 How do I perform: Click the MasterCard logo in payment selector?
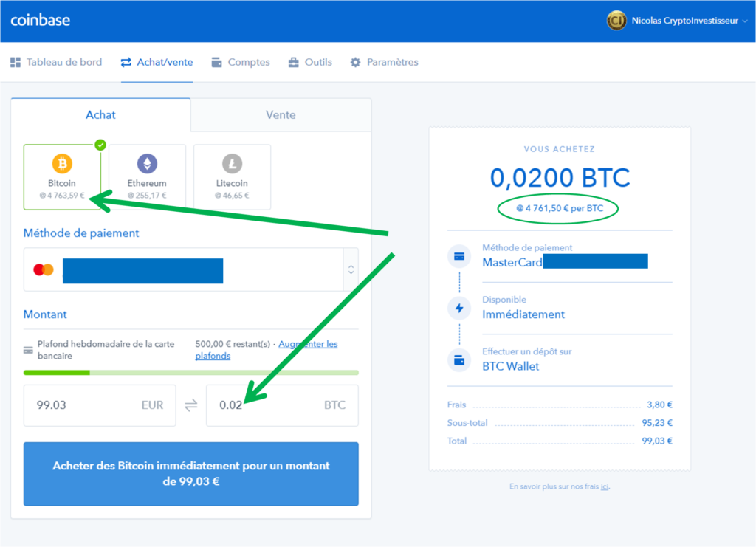[x=44, y=270]
